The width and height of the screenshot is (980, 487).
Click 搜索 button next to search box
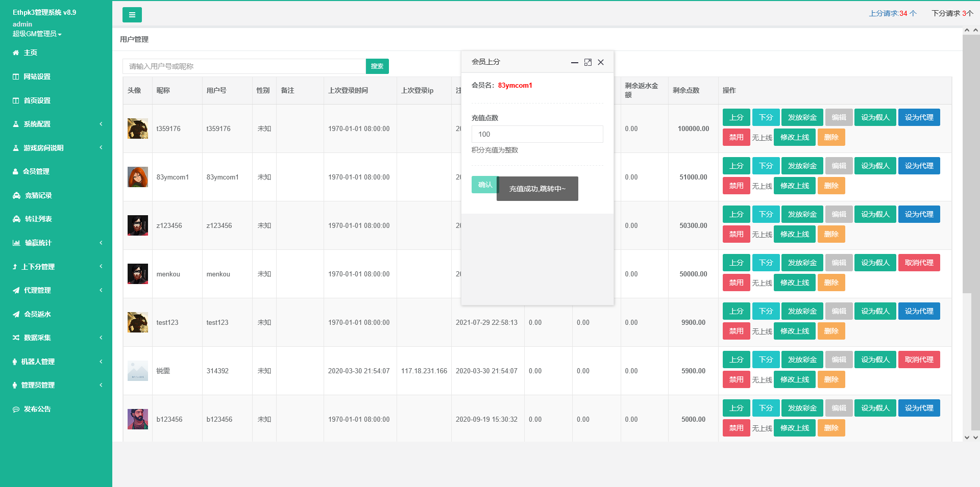377,66
